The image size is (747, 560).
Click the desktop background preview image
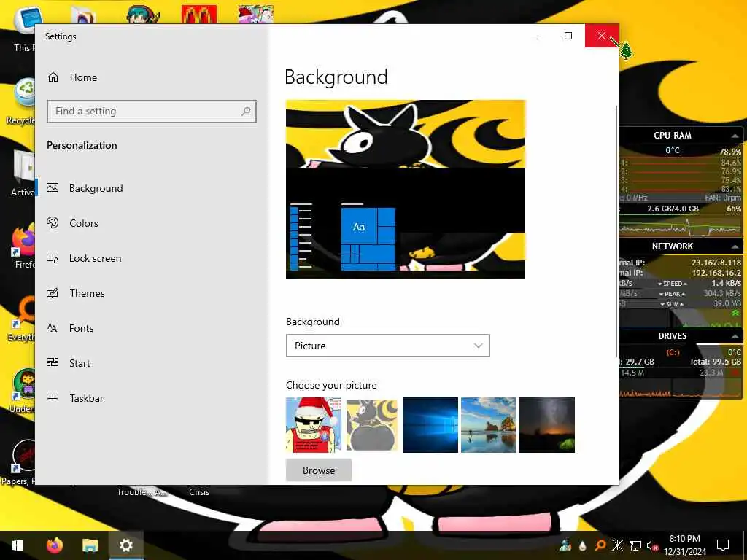[x=406, y=190]
